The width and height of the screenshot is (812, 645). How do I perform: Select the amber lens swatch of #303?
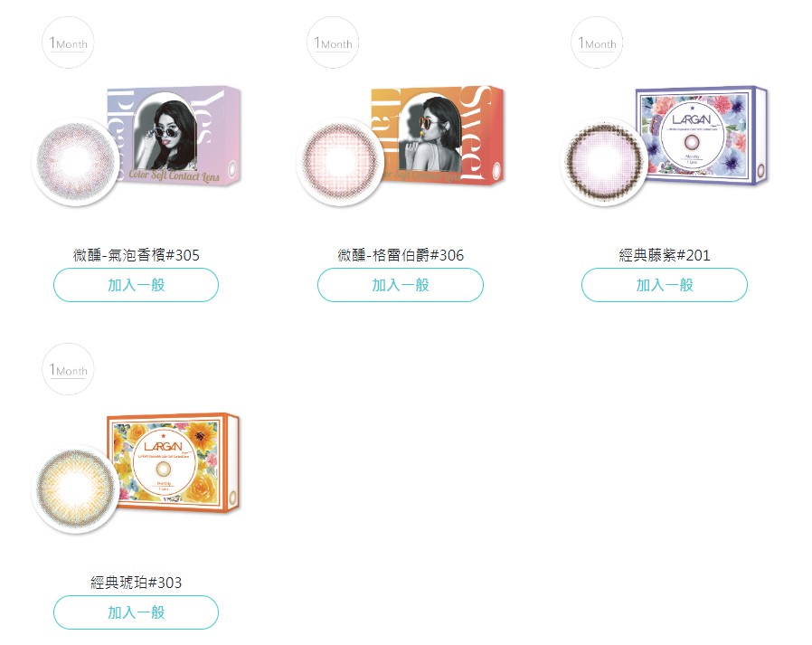[x=76, y=489]
